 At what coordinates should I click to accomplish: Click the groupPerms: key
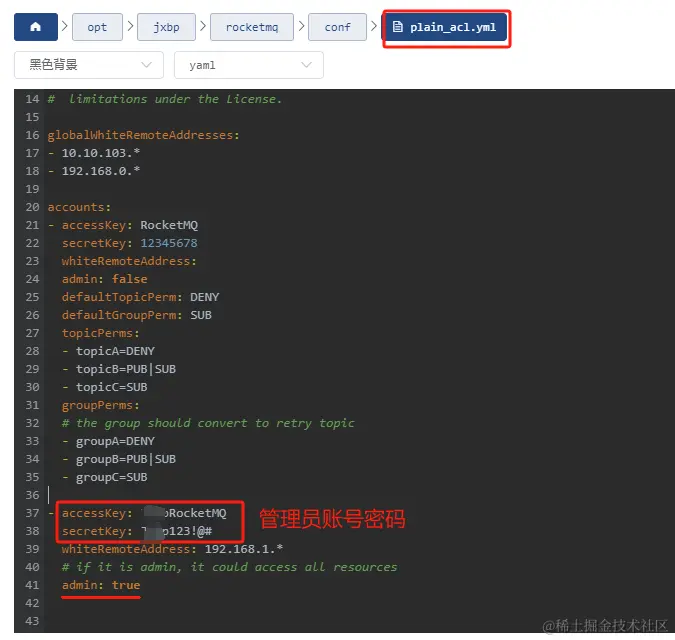(x=101, y=405)
